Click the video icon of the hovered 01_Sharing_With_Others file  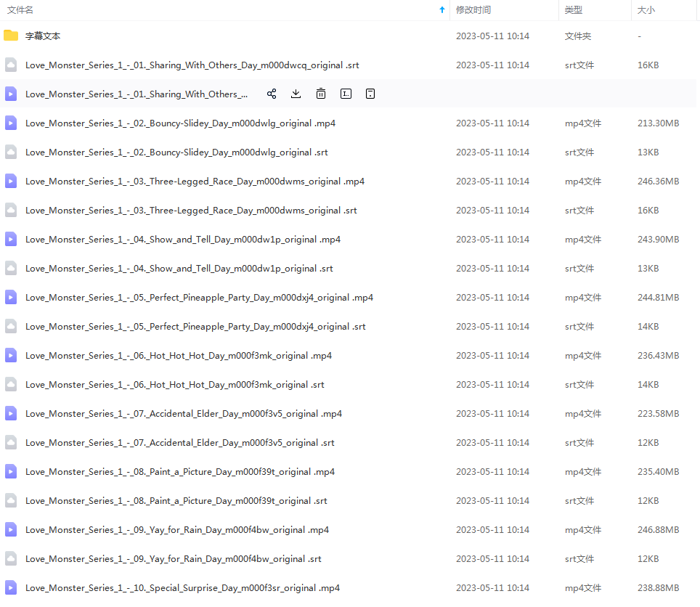click(x=11, y=94)
